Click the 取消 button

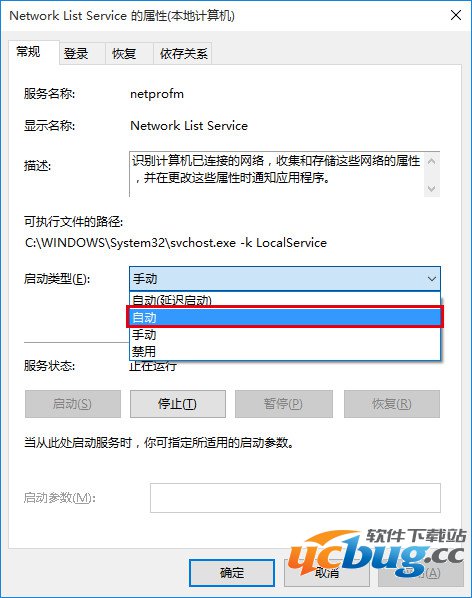[x=327, y=572]
